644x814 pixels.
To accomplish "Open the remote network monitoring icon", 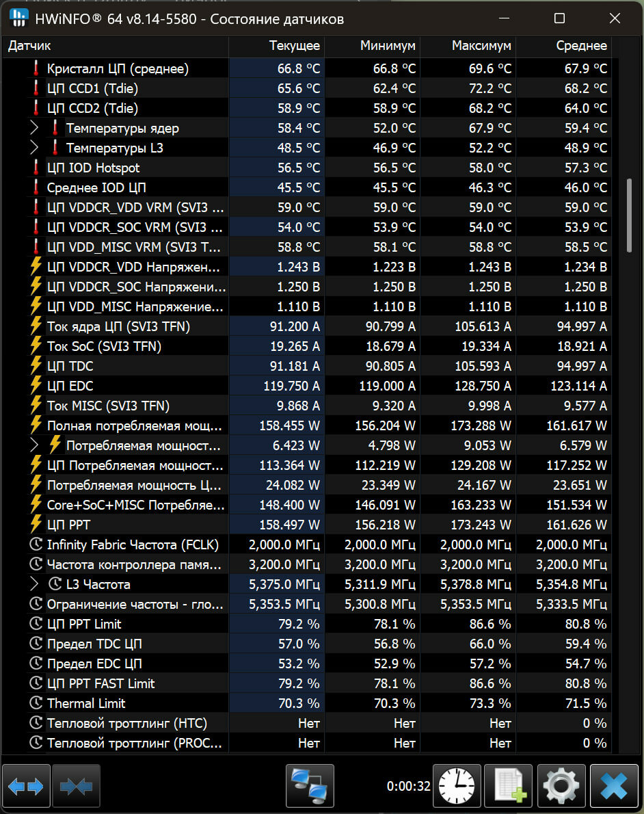I will (x=310, y=786).
